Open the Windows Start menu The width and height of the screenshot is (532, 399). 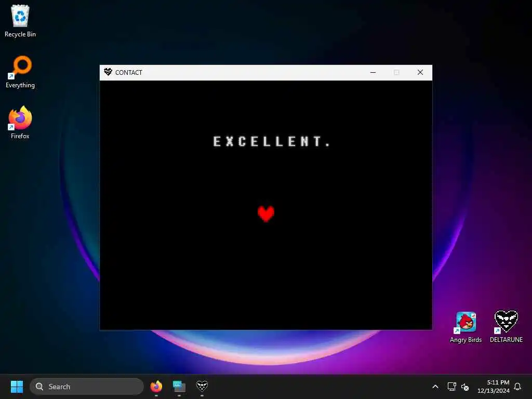coord(17,387)
